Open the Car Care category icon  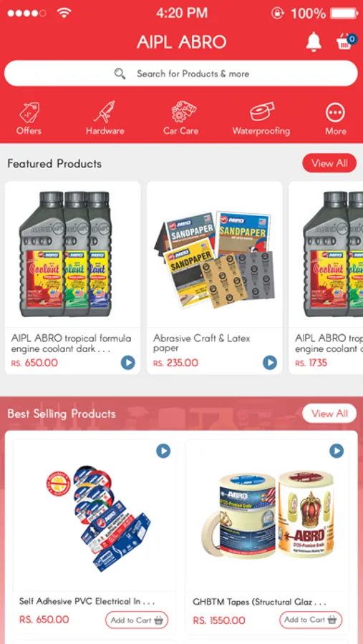(x=181, y=112)
